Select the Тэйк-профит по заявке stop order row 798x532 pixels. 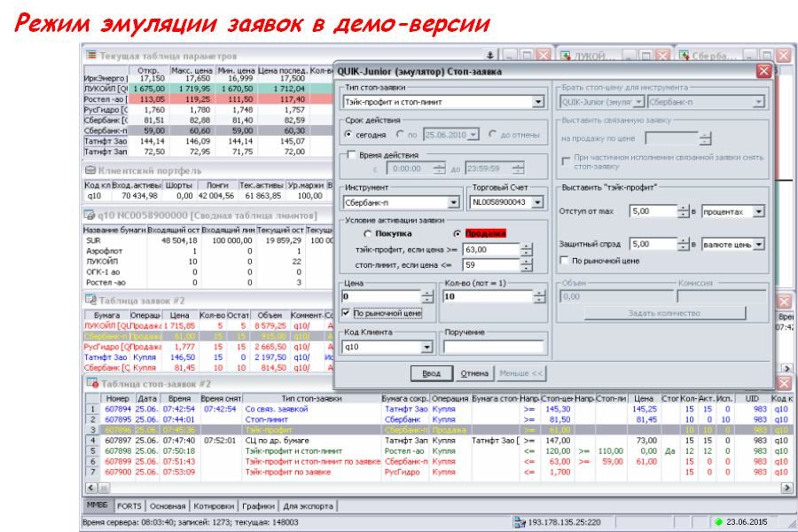[438, 472]
